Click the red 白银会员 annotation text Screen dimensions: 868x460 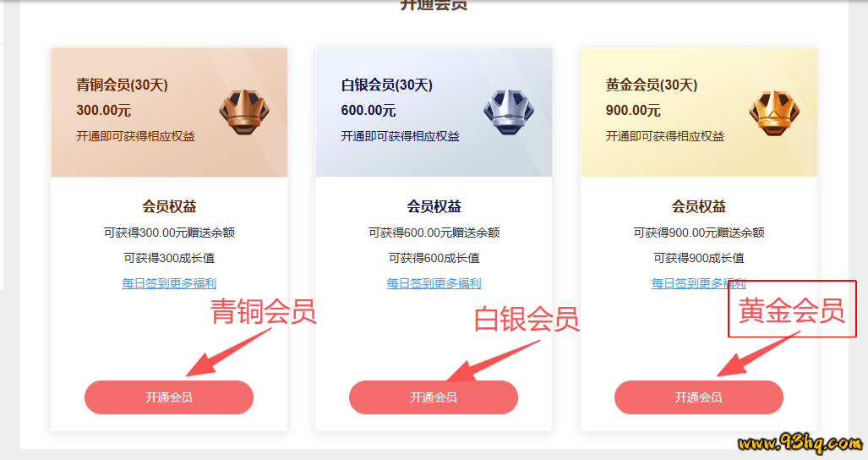point(527,320)
